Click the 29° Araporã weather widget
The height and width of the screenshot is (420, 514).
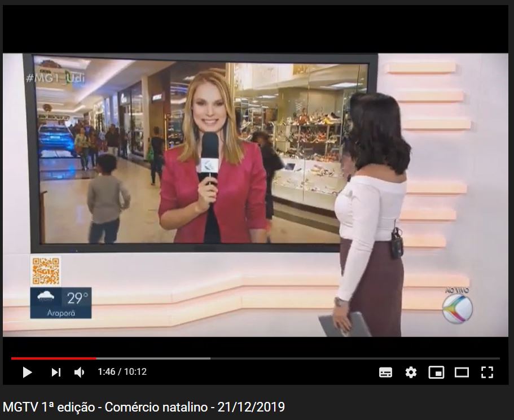(x=61, y=303)
